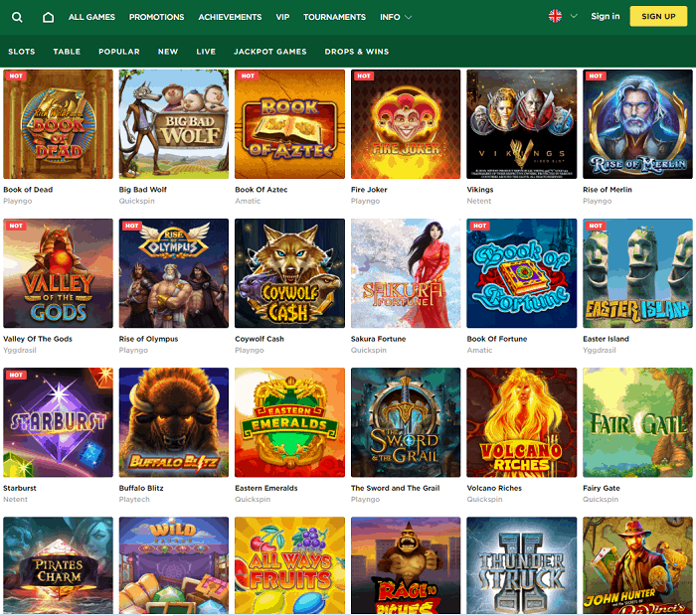
Task: Switch to SLOTS category tab
Action: (x=21, y=52)
